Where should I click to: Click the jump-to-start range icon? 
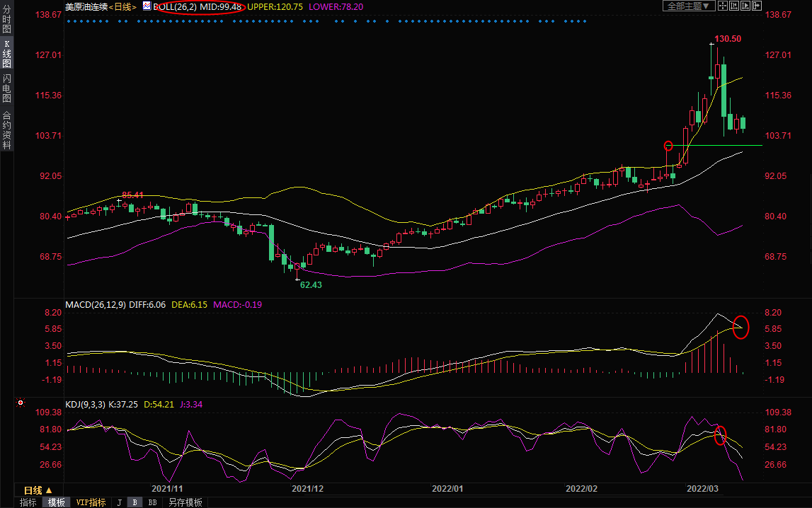click(x=734, y=6)
